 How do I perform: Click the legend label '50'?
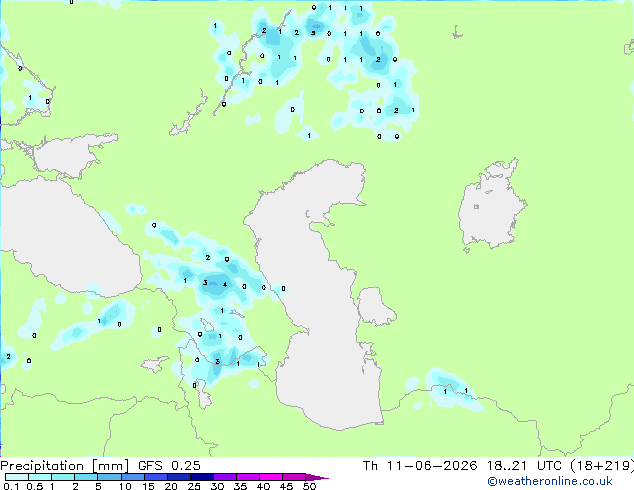(x=309, y=486)
